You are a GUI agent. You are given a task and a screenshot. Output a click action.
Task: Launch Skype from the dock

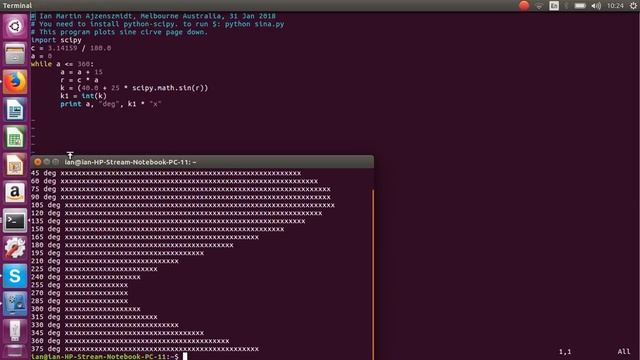pyautogui.click(x=15, y=276)
